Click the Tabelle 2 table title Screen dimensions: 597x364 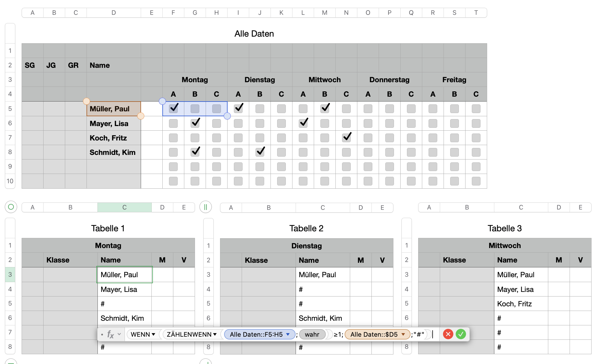click(306, 228)
